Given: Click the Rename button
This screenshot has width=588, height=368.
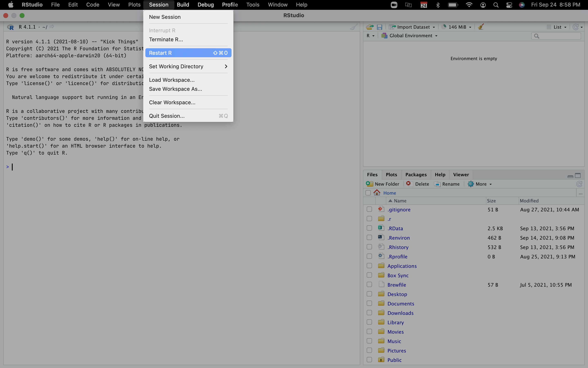Looking at the screenshot, I should point(447,184).
